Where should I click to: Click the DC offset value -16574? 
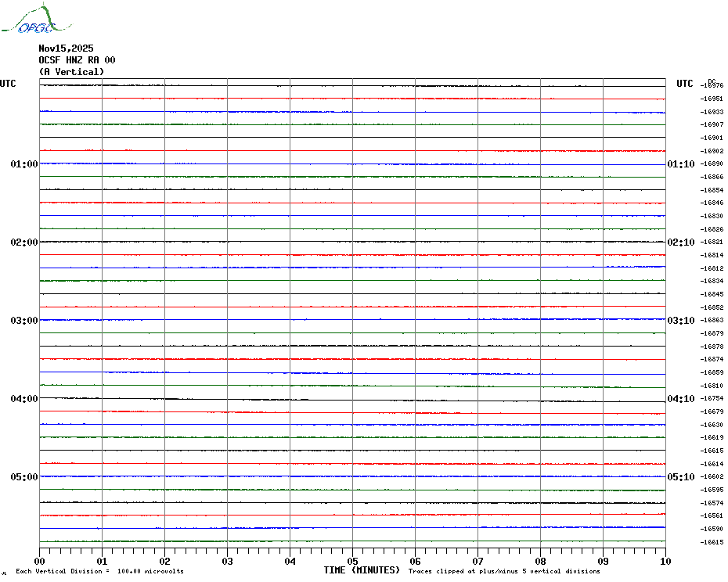click(712, 503)
